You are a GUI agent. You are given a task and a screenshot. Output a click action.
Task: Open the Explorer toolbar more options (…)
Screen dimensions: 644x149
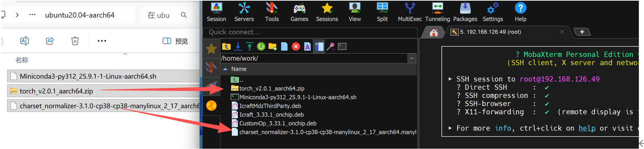[x=102, y=41]
